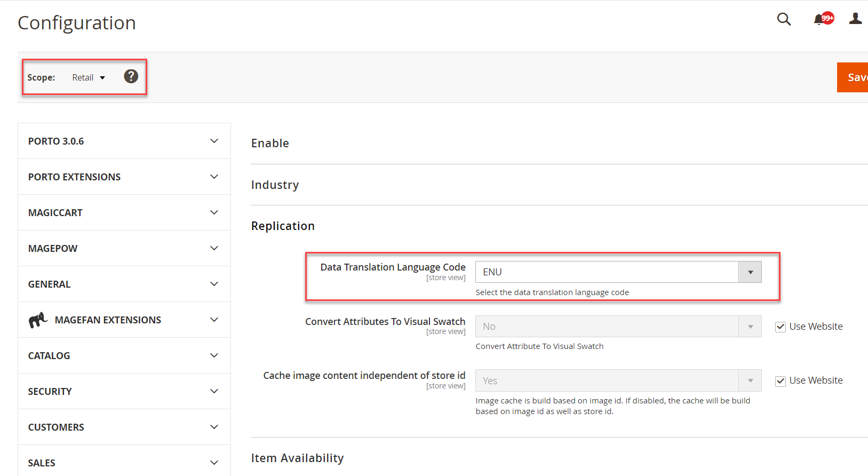This screenshot has width=868, height=476.
Task: Expand the Item Availability section
Action: click(x=297, y=458)
